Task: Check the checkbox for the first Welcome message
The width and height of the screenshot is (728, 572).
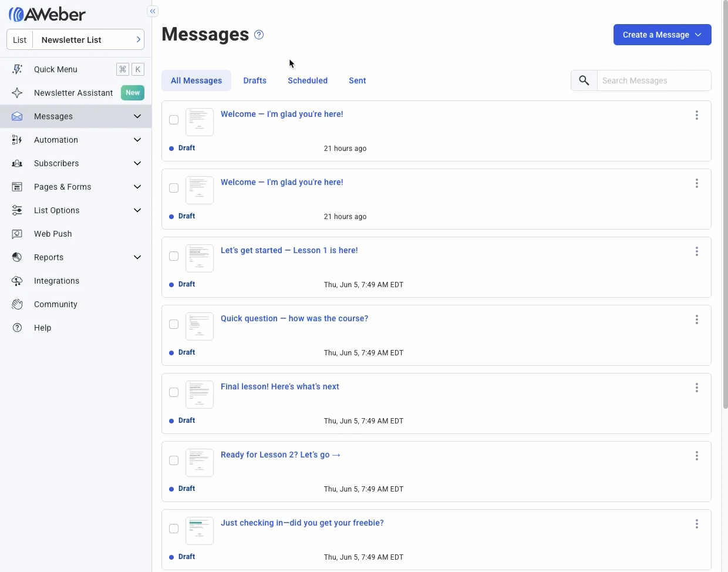Action: point(174,120)
